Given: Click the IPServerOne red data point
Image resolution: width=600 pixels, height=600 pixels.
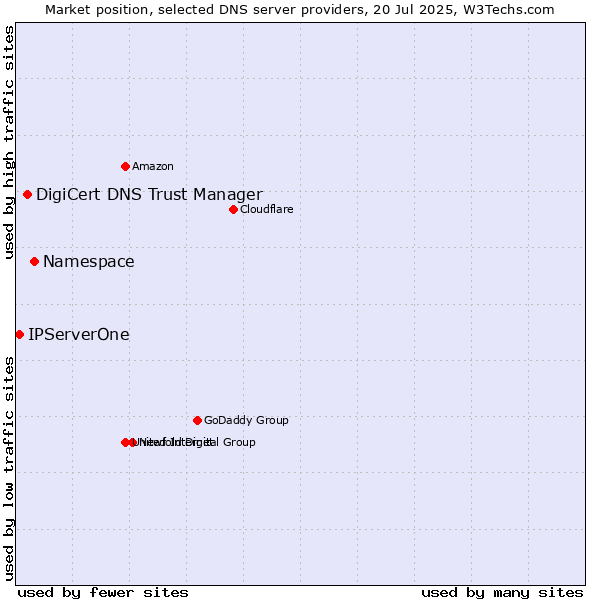Looking at the screenshot, I should tap(20, 335).
